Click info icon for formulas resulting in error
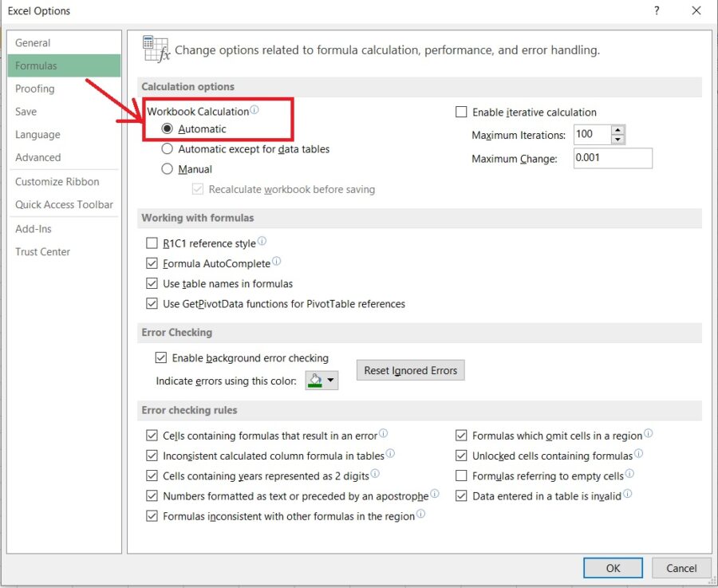Screen dimensions: 718x588 pyautogui.click(x=383, y=432)
